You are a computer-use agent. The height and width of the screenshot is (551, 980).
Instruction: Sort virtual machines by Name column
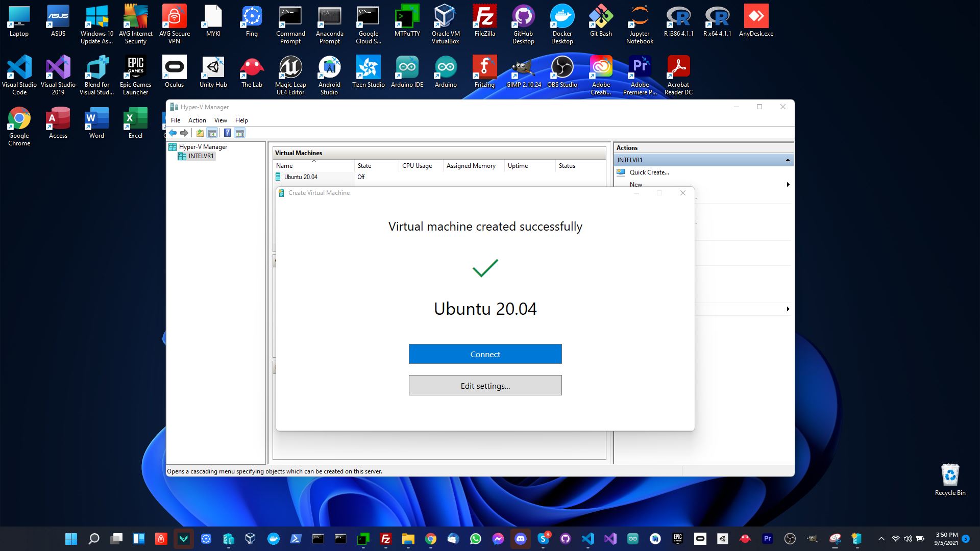click(x=314, y=166)
